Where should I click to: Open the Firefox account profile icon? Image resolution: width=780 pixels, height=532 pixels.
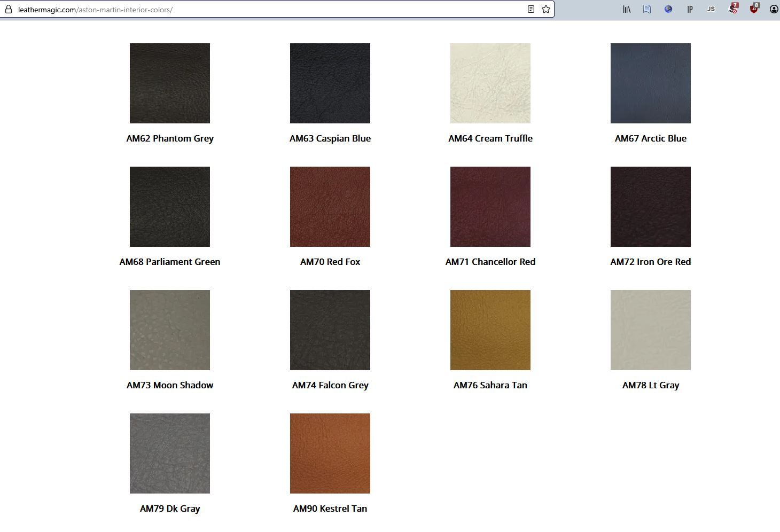pyautogui.click(x=774, y=9)
